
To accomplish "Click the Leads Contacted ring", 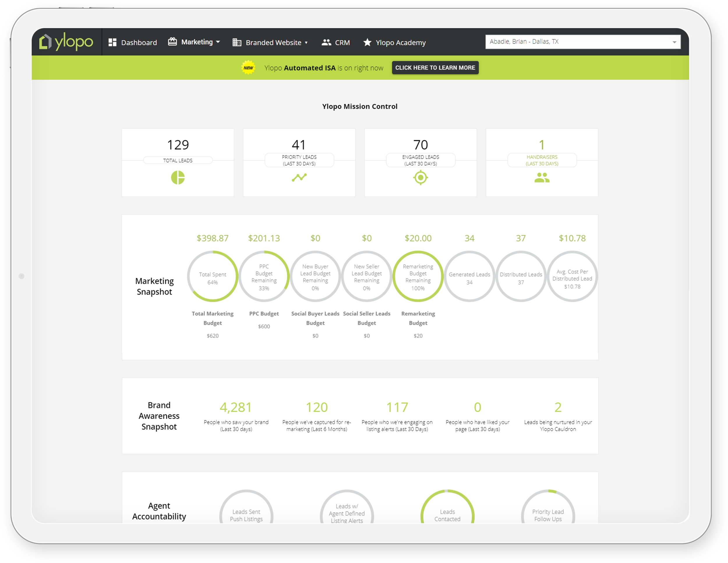I will (x=448, y=507).
